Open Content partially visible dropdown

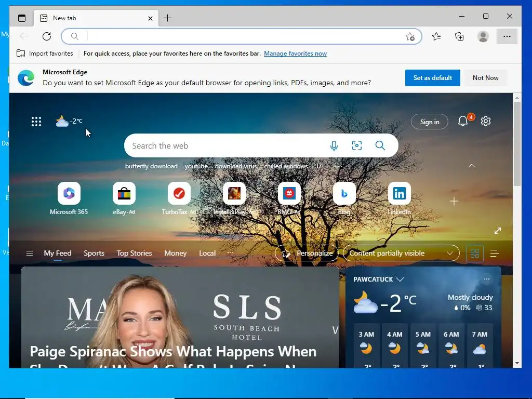click(x=401, y=253)
